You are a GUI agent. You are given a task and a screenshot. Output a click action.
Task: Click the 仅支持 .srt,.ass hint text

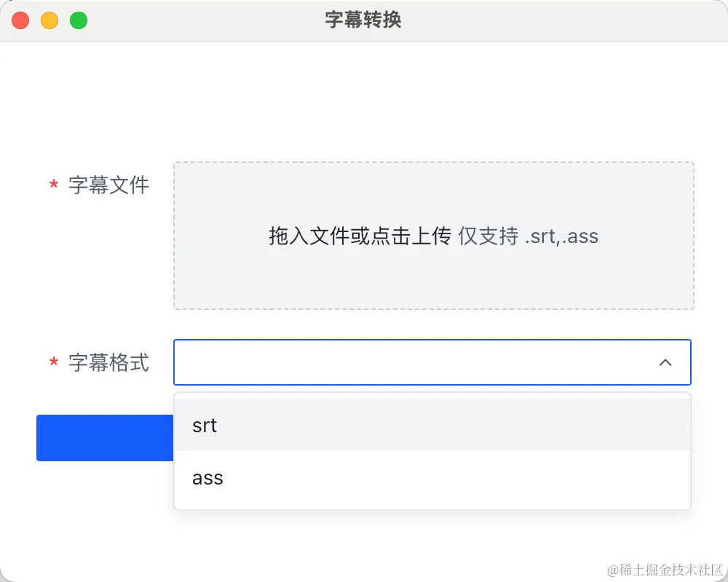pyautogui.click(x=529, y=236)
